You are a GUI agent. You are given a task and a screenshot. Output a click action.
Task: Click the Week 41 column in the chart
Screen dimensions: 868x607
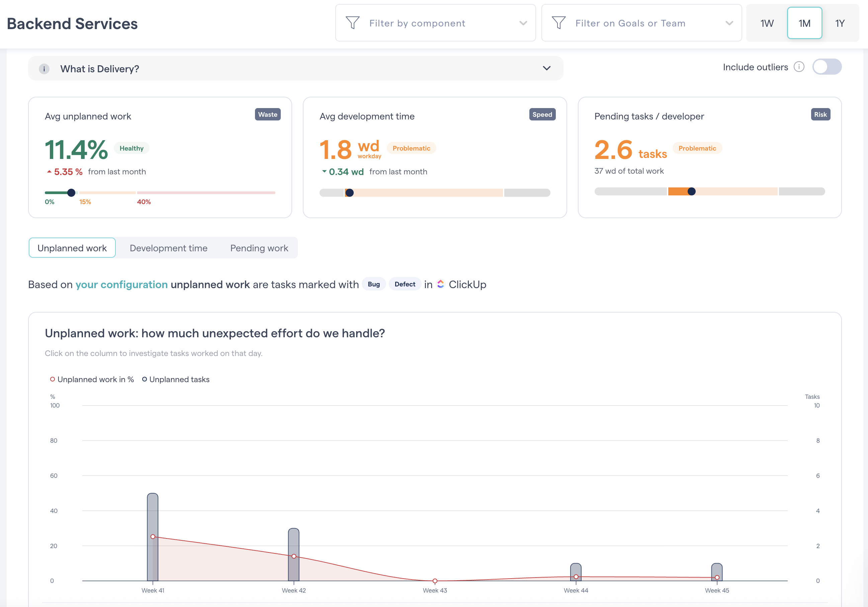click(153, 537)
